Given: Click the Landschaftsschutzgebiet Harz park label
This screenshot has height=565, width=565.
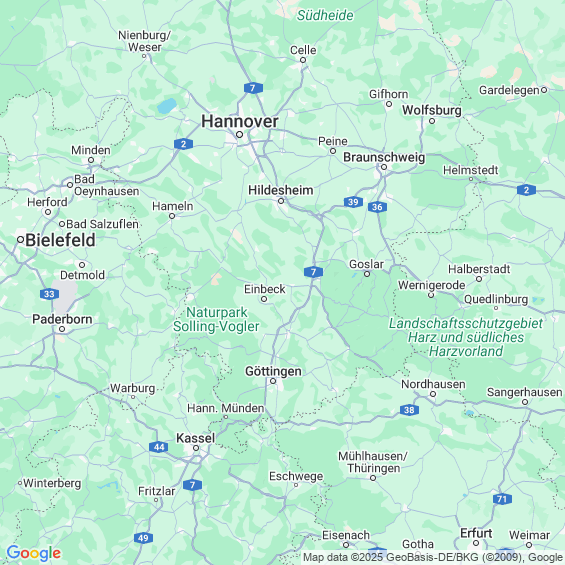Looking at the screenshot, I should tap(466, 337).
